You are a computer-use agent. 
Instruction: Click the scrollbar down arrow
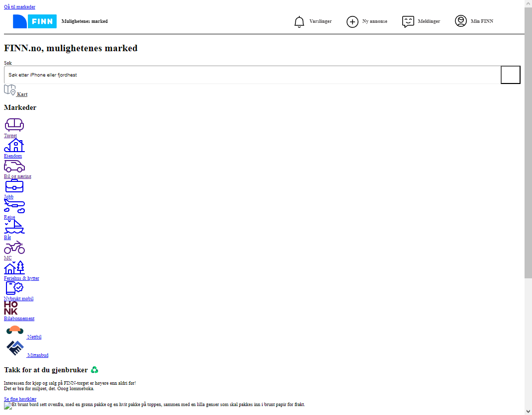(528, 412)
